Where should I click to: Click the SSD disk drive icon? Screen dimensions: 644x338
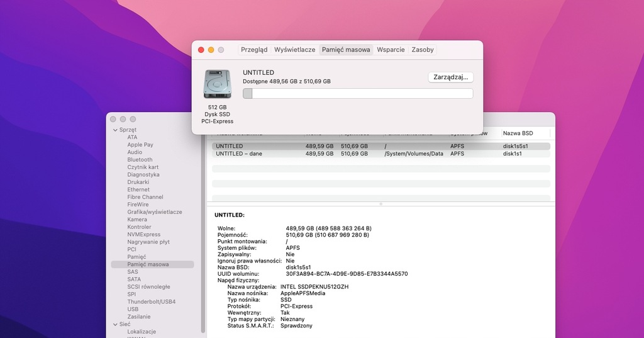coord(218,84)
